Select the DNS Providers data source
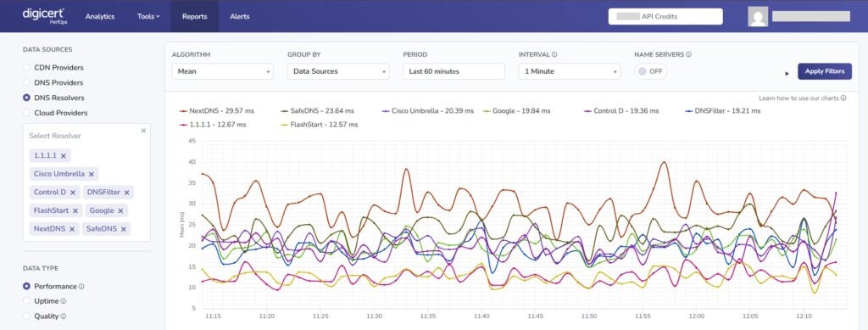 (x=26, y=82)
